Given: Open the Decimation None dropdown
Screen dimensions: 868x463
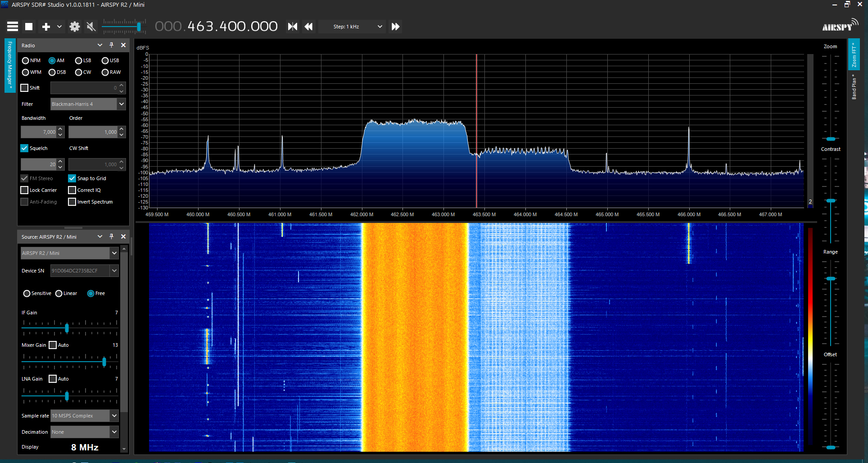Looking at the screenshot, I should [84, 432].
